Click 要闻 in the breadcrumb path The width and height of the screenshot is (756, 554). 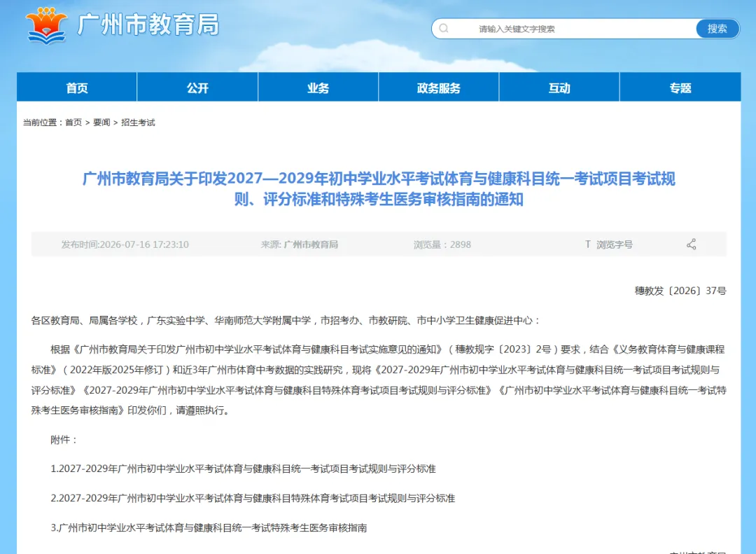pos(101,123)
